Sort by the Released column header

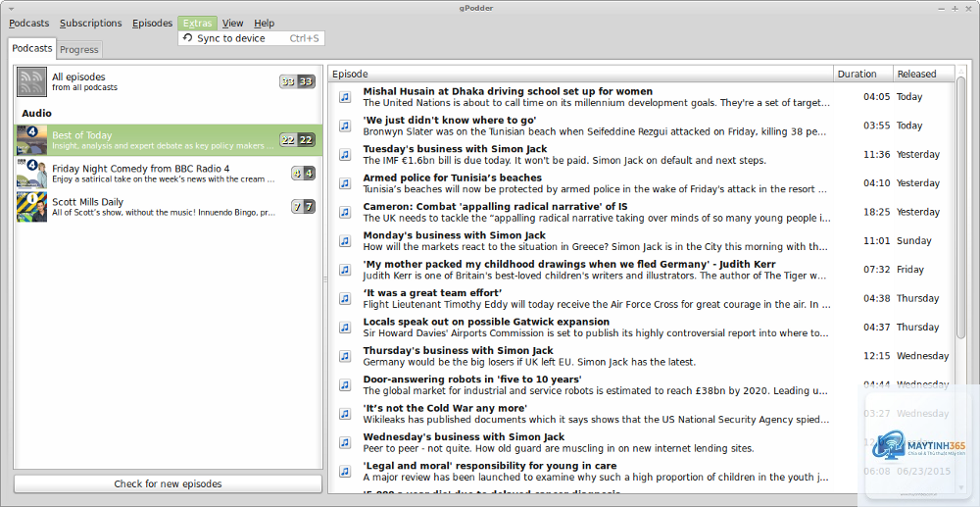pyautogui.click(x=924, y=74)
